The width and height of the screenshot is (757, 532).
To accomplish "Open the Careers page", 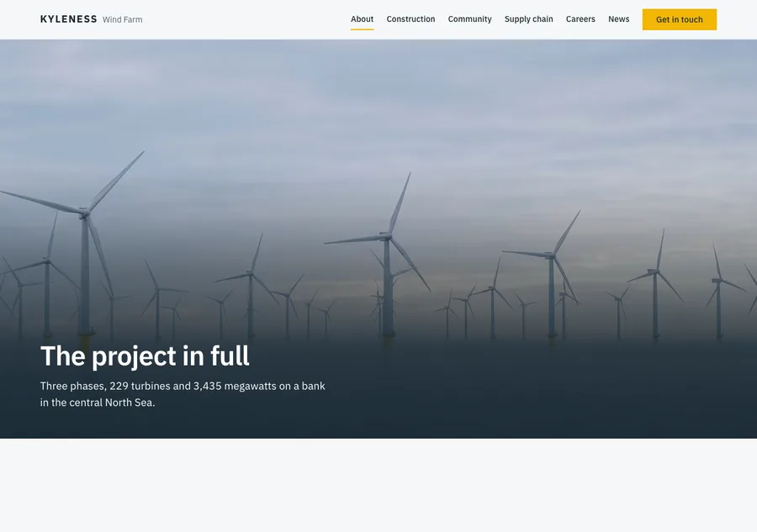I will tap(580, 19).
